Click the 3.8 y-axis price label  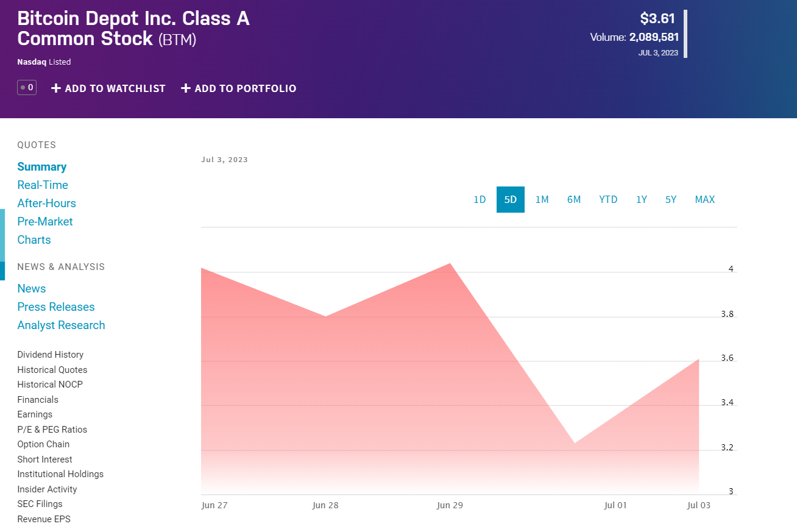point(727,314)
